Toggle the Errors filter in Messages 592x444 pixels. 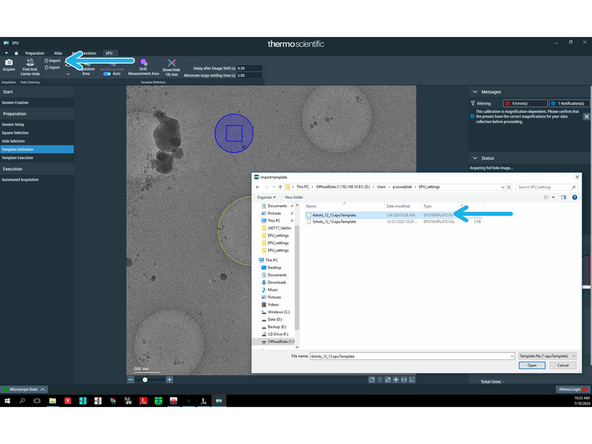(x=525, y=103)
